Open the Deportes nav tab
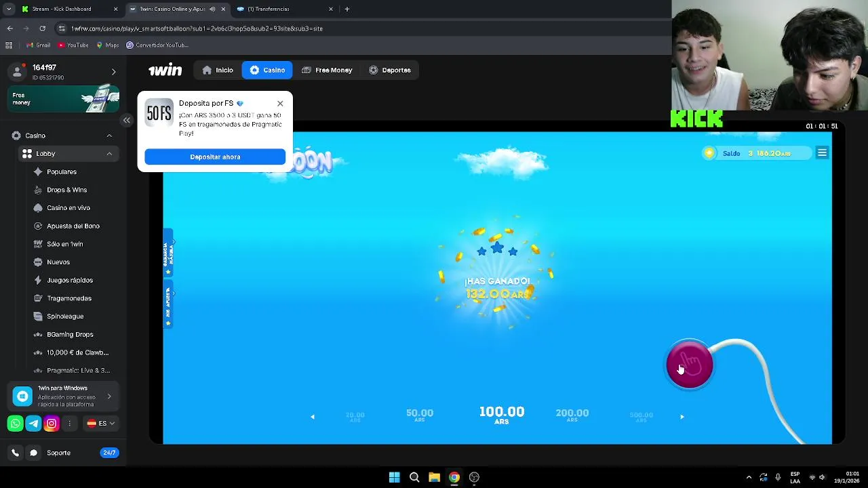This screenshot has width=868, height=488. tap(390, 70)
